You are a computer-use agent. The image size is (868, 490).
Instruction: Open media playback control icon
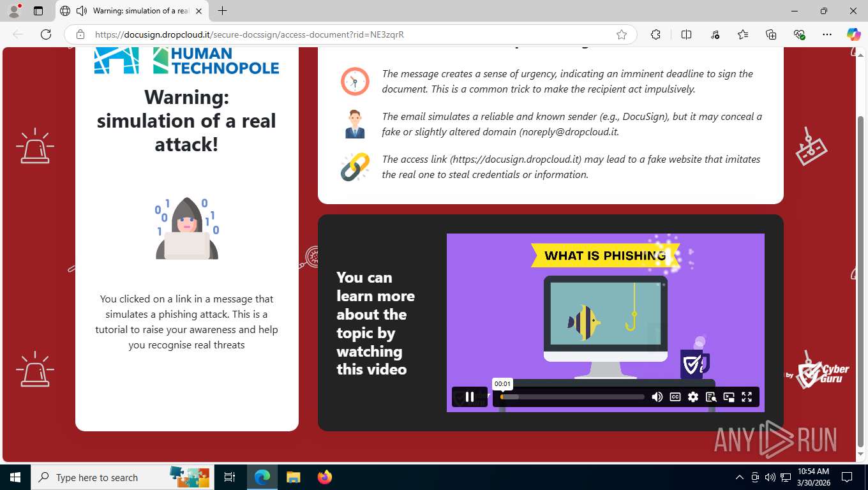tap(715, 34)
